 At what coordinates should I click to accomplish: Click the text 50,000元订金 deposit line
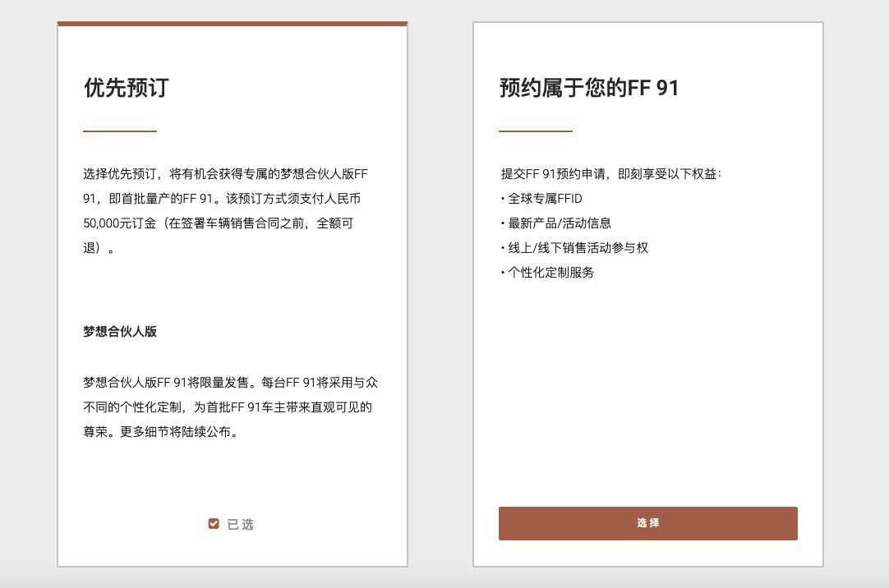(x=219, y=223)
